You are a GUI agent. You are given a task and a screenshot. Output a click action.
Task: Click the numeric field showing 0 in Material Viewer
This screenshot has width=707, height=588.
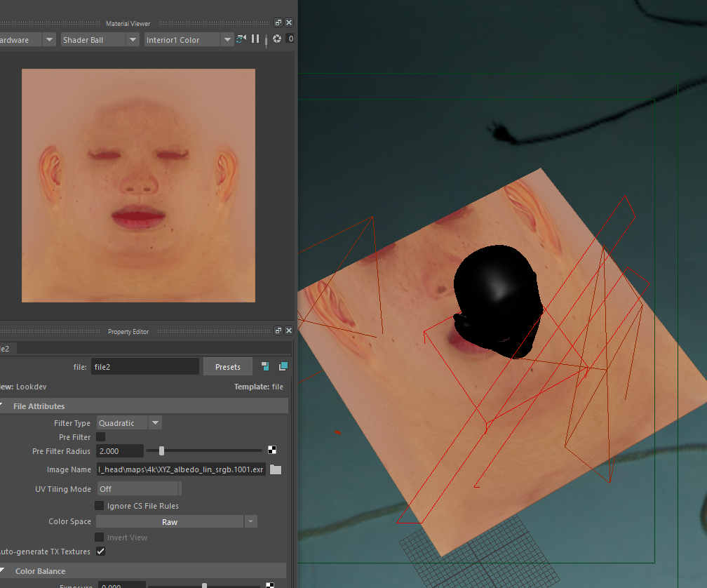click(290, 39)
